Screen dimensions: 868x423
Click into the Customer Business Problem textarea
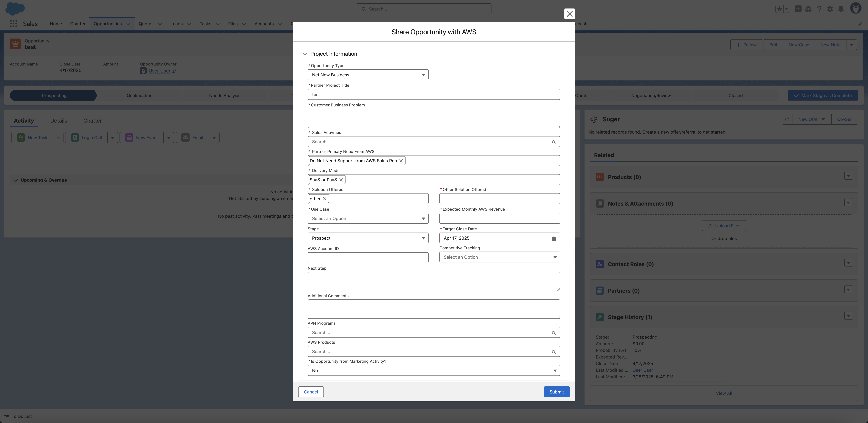pos(433,118)
